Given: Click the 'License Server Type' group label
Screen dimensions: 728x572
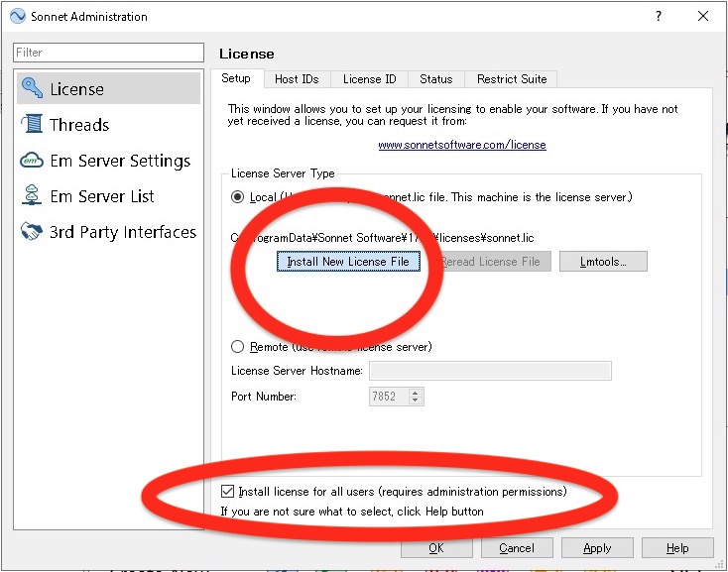Looking at the screenshot, I should coord(283,173).
